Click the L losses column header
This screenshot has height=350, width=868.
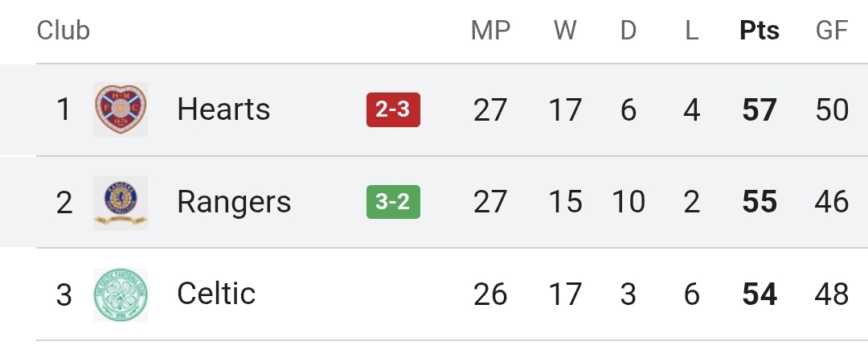(x=691, y=31)
